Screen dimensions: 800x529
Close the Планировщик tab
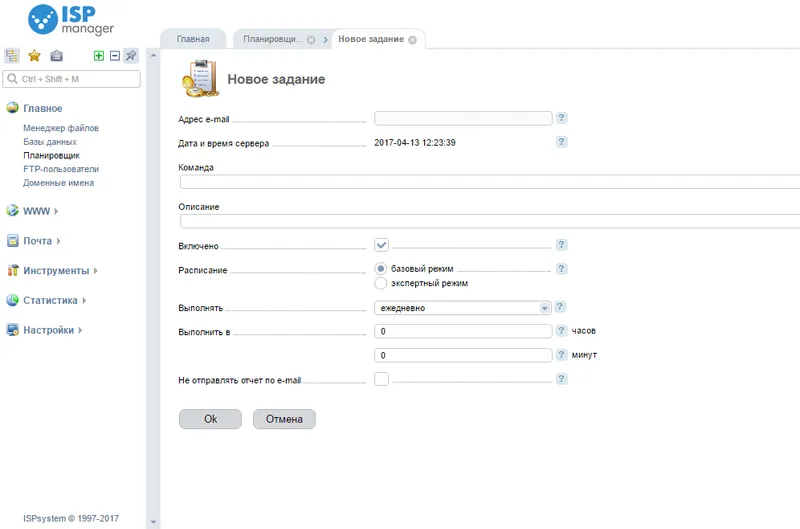[311, 40]
